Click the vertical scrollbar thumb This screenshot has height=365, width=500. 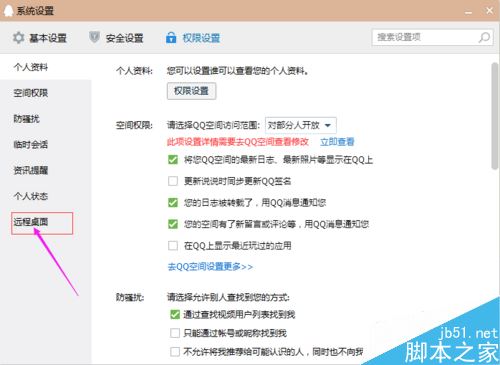(495, 116)
